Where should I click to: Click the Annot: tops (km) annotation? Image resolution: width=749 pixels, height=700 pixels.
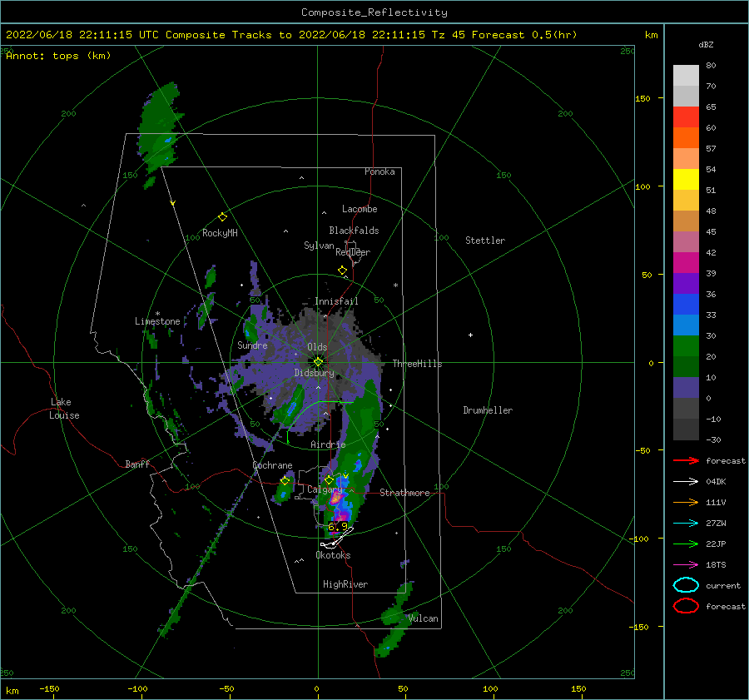[x=58, y=56]
